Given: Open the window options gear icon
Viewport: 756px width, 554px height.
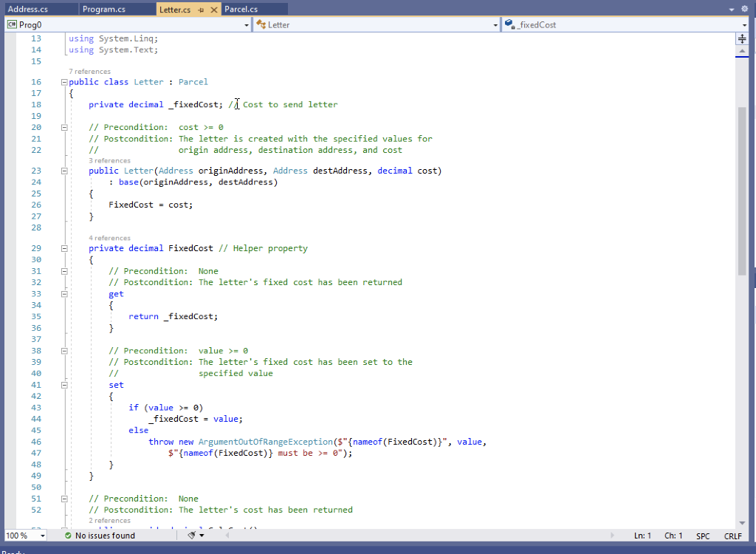Looking at the screenshot, I should [744, 9].
